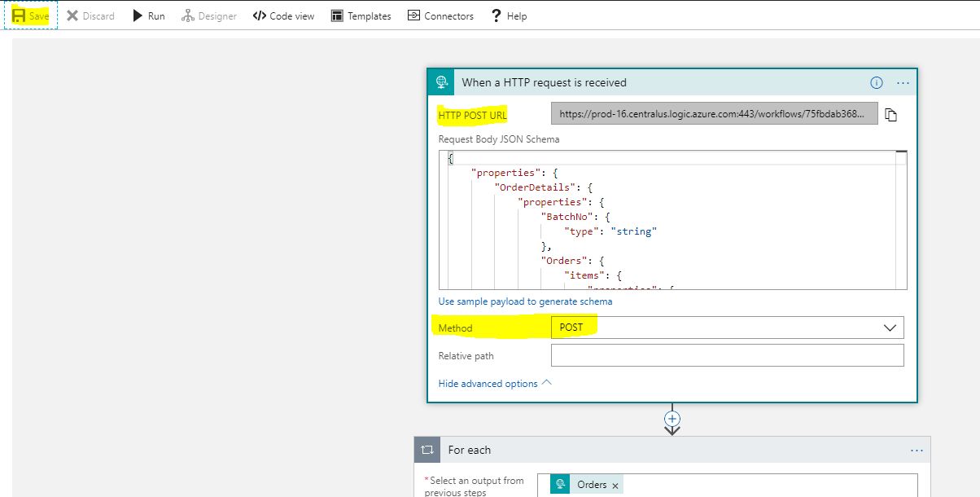
Task: Switch to Designer view
Action: click(x=209, y=15)
